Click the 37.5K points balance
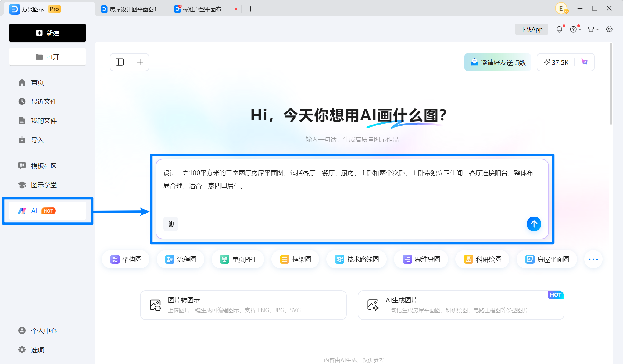Image resolution: width=623 pixels, height=364 pixels. click(556, 62)
